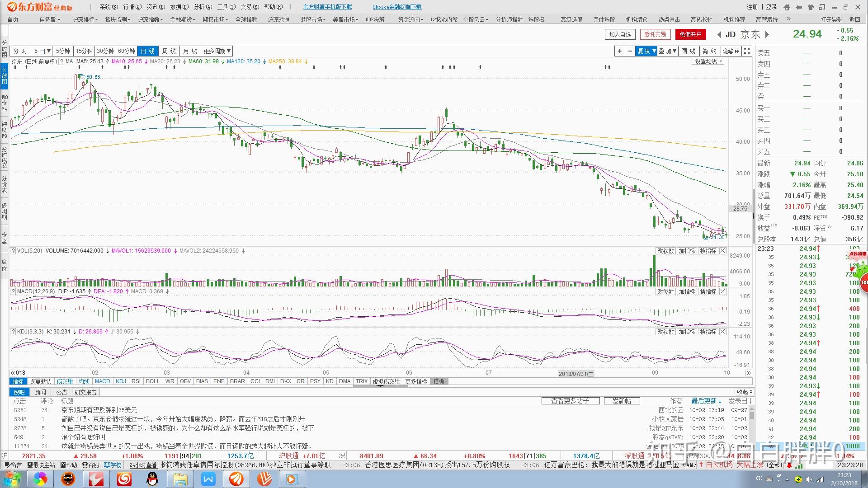
Task: Zoom out the chart with minus button
Action: [x=630, y=51]
